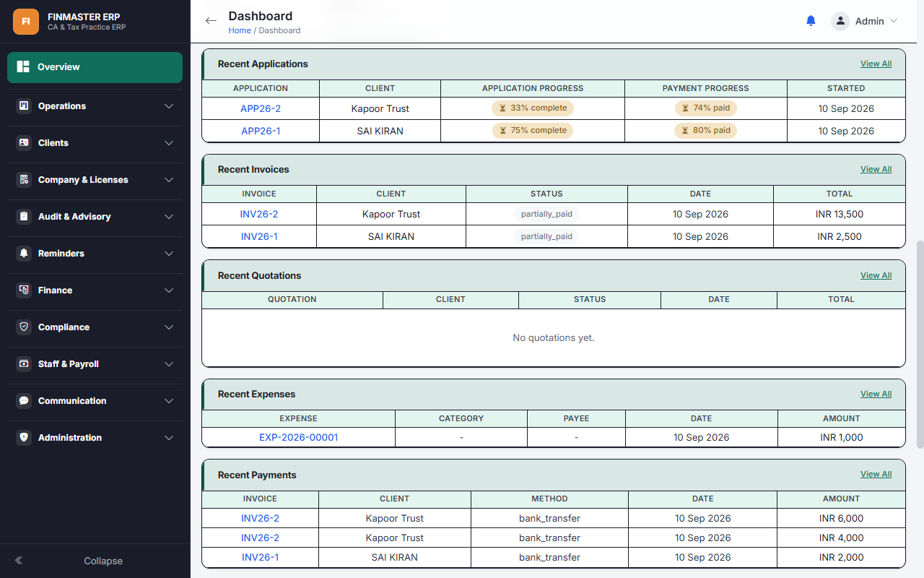The width and height of the screenshot is (924, 578).
Task: Expand the Operations menu chevron
Action: pyautogui.click(x=169, y=106)
